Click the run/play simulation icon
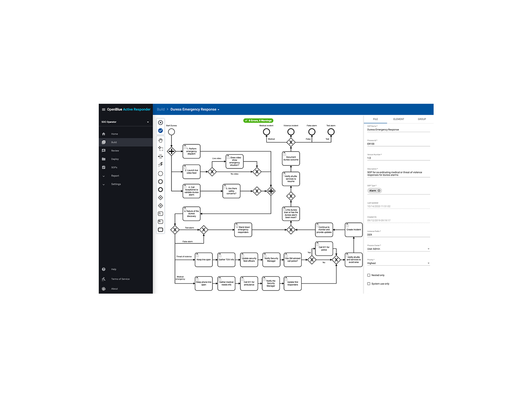The image size is (532, 397). [160, 123]
